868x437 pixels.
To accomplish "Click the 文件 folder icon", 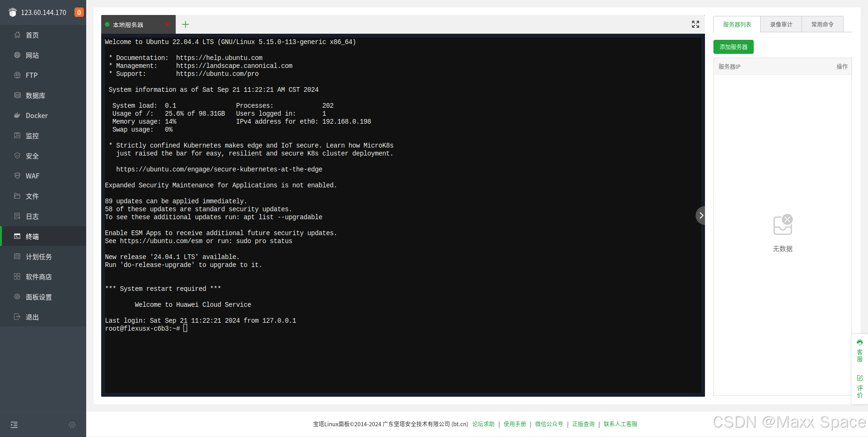I will pos(17,196).
